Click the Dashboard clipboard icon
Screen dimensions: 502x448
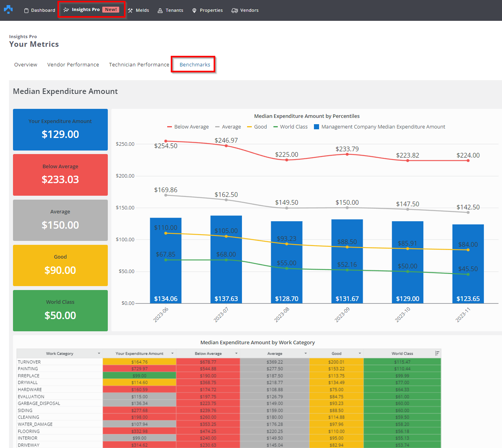[x=26, y=11]
